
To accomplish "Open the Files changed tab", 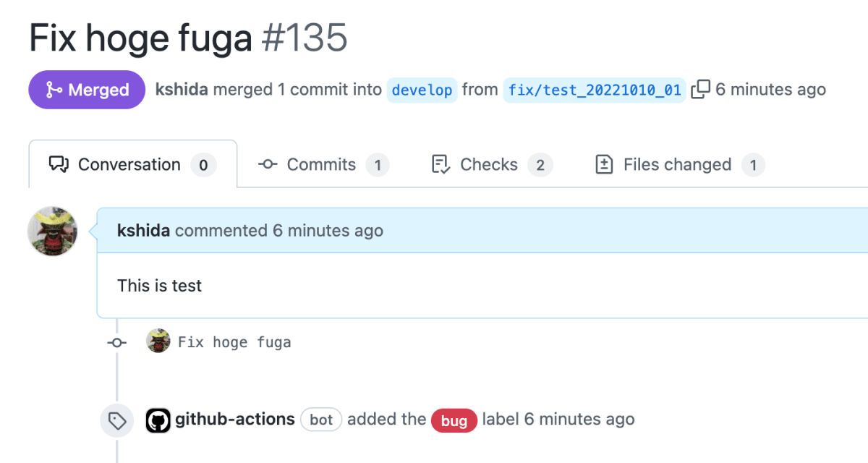I will pos(679,164).
